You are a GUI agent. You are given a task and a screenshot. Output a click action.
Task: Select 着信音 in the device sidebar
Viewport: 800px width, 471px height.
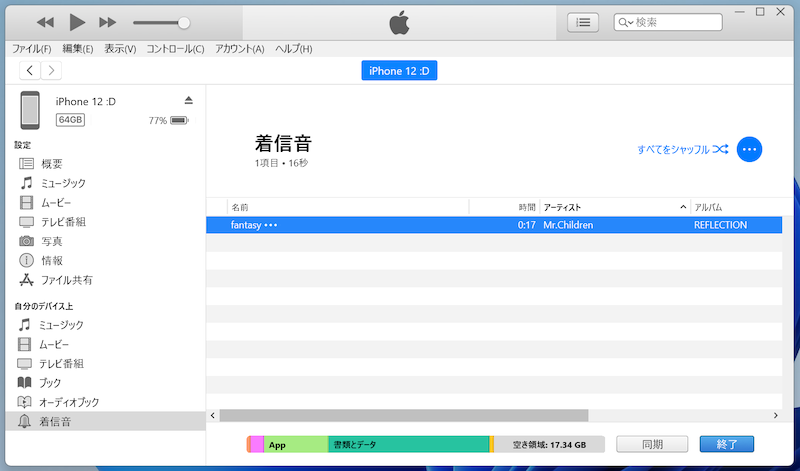[55, 422]
